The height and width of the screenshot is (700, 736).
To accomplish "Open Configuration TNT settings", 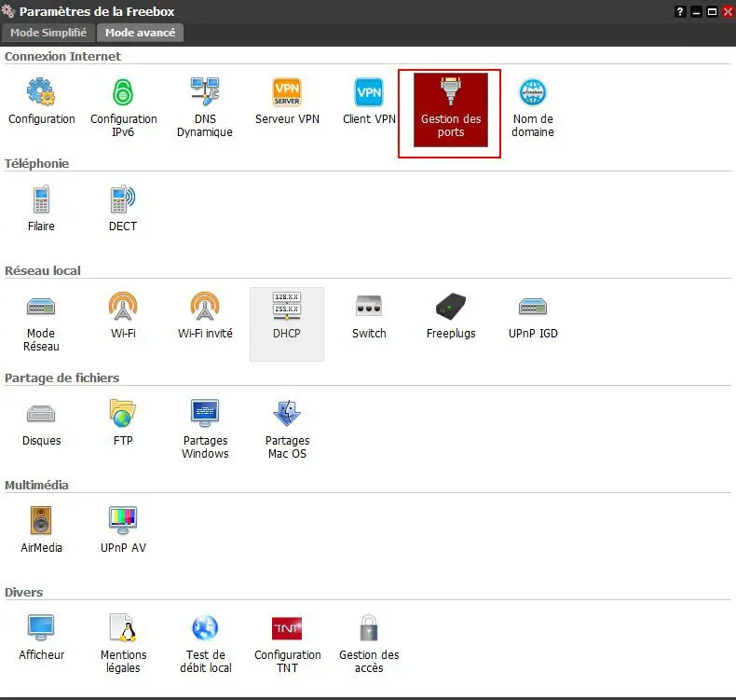I will [287, 646].
